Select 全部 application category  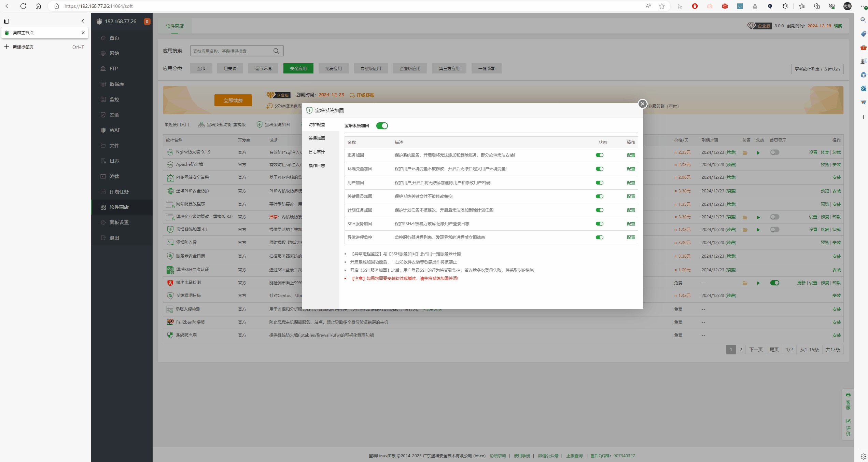pyautogui.click(x=201, y=69)
